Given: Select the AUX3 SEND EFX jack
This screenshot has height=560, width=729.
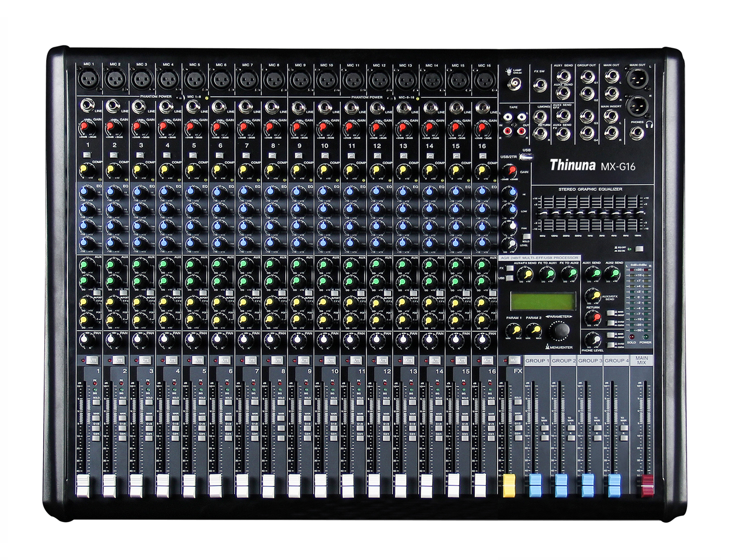Looking at the screenshot, I should coord(563,116).
